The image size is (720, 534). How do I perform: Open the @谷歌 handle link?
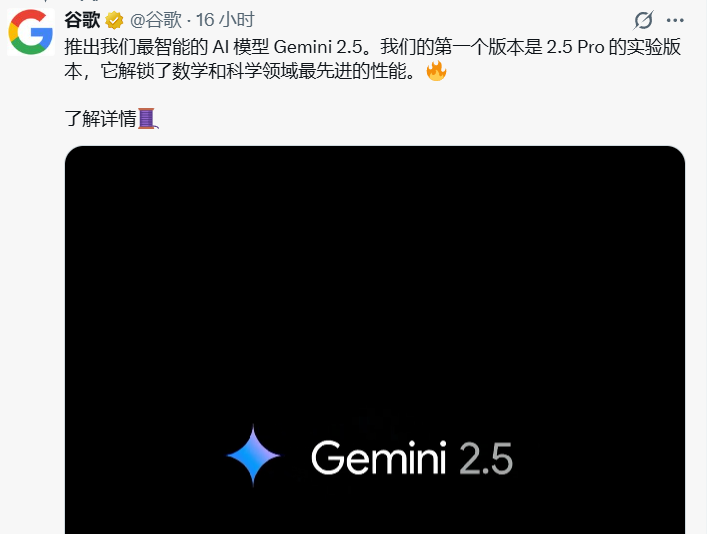(156, 20)
